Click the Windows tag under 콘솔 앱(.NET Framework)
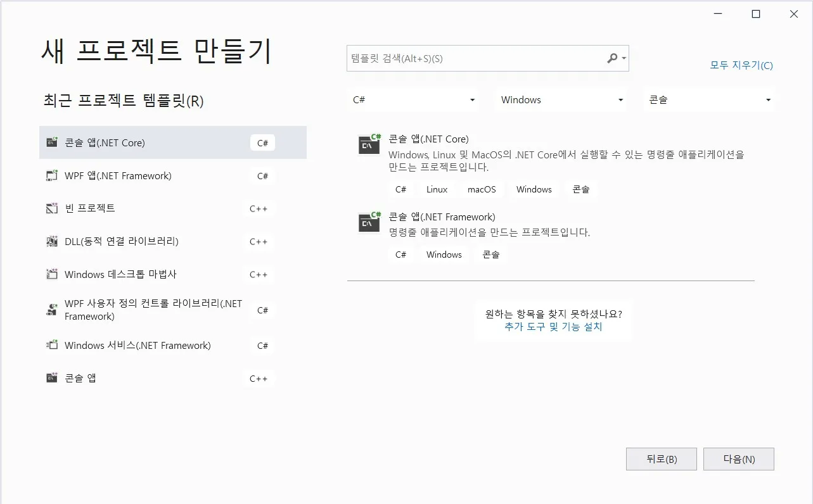813x504 pixels. [x=444, y=255]
